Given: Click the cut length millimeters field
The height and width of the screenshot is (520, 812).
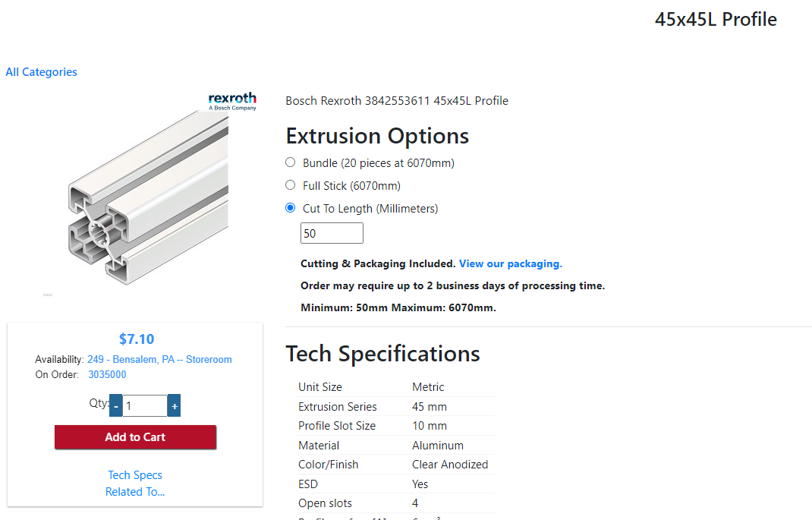Looking at the screenshot, I should tap(332, 234).
